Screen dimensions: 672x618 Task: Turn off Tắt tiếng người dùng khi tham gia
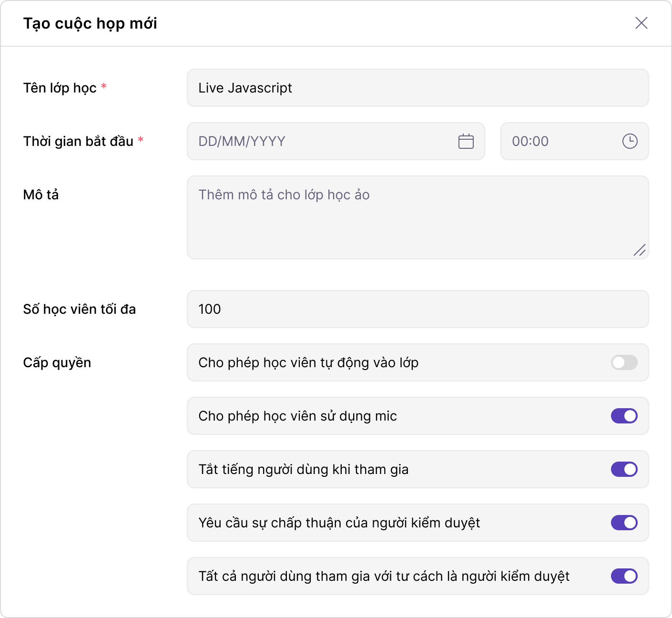[624, 469]
